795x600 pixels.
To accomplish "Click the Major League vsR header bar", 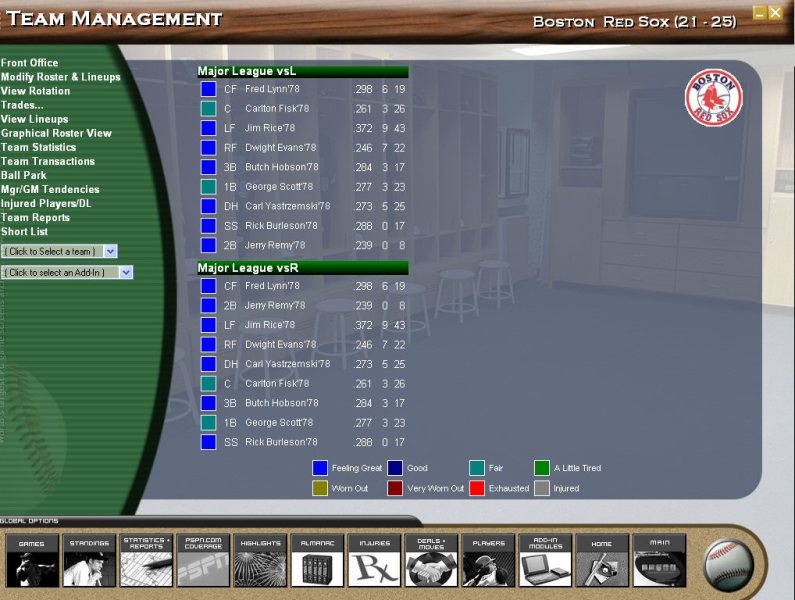I will pyautogui.click(x=302, y=268).
